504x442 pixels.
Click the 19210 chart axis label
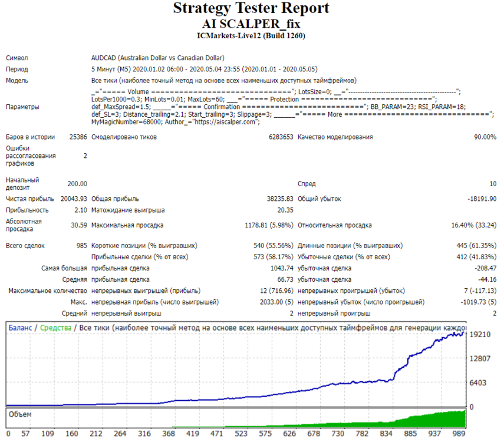(x=480, y=335)
